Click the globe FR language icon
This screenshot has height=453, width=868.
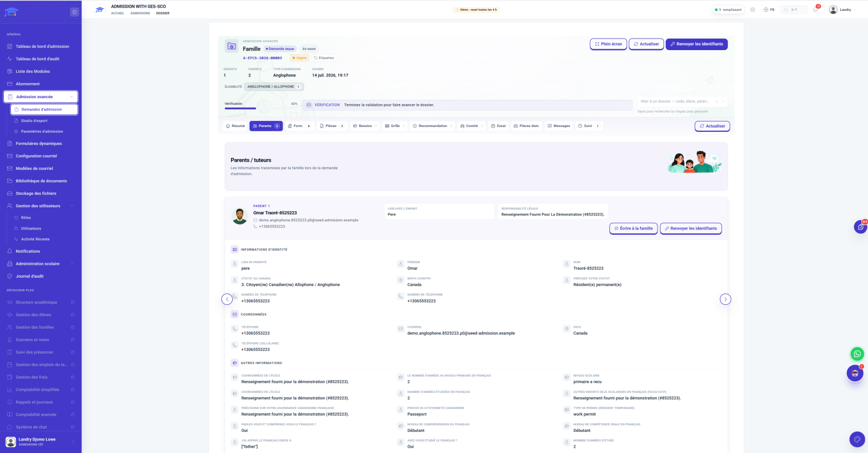pos(769,10)
